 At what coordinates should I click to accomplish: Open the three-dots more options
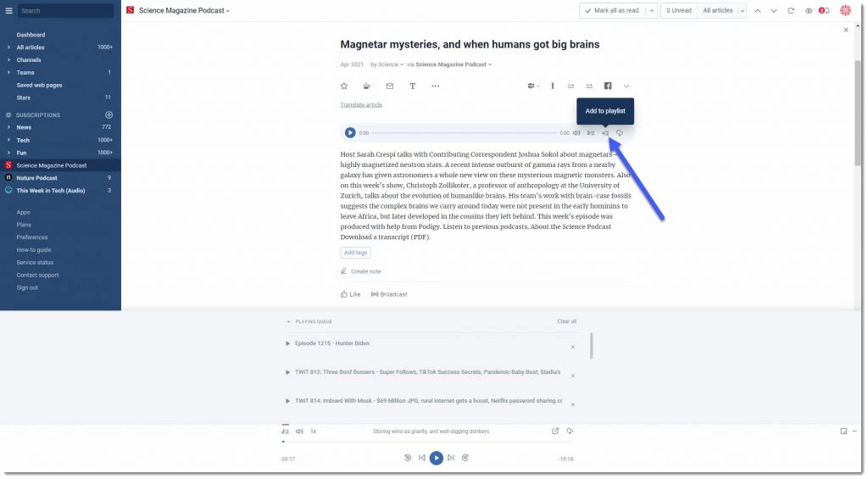436,86
